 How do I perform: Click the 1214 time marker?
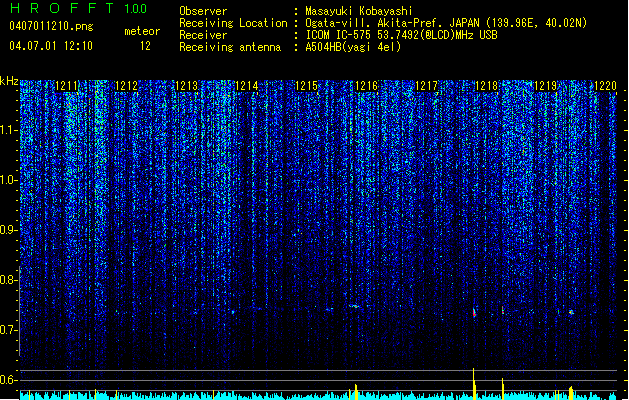[x=246, y=86]
